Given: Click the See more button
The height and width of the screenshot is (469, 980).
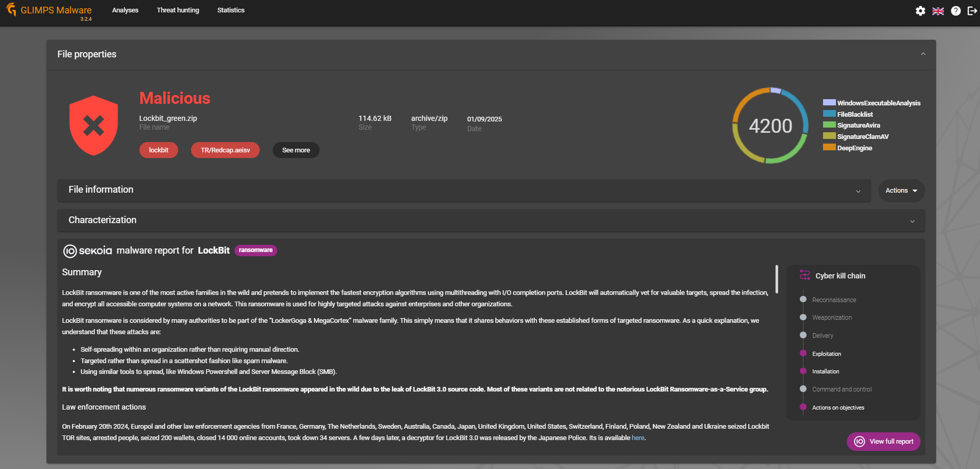Looking at the screenshot, I should tap(296, 150).
